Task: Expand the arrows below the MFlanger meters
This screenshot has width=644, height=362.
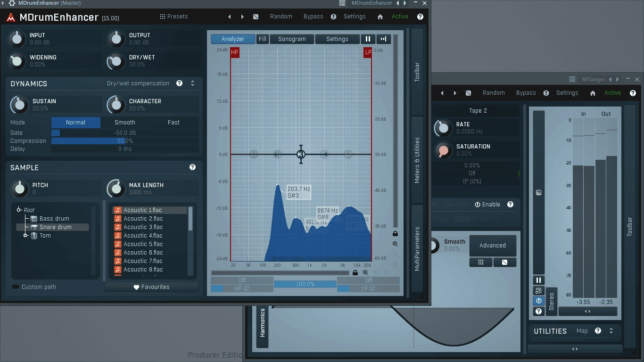Action: (587, 312)
